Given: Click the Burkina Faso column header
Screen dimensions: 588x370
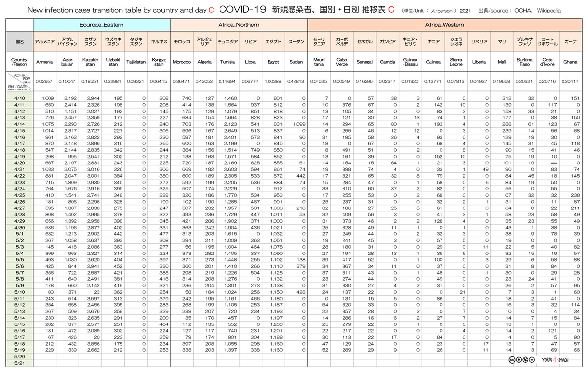Looking at the screenshot, I should (x=525, y=62).
